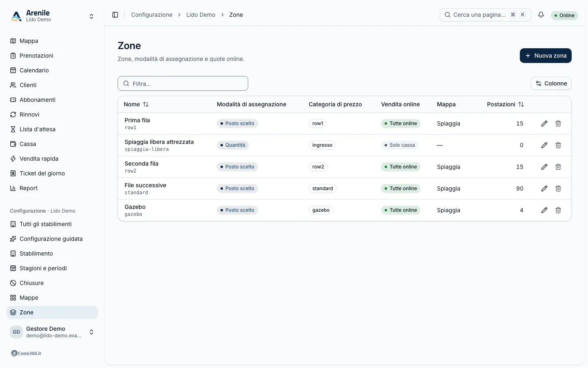Toggle the sidebar panel icon
588x368 pixels.
[115, 15]
